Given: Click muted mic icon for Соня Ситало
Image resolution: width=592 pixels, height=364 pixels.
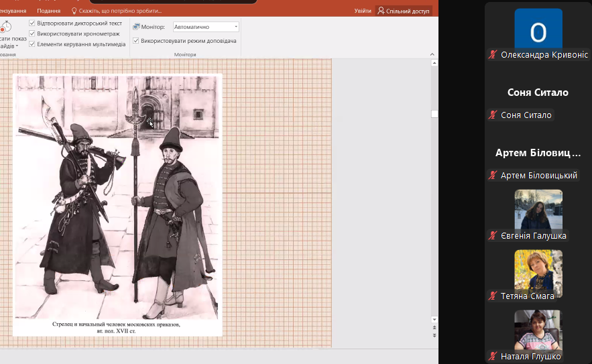Looking at the screenshot, I should tap(492, 115).
